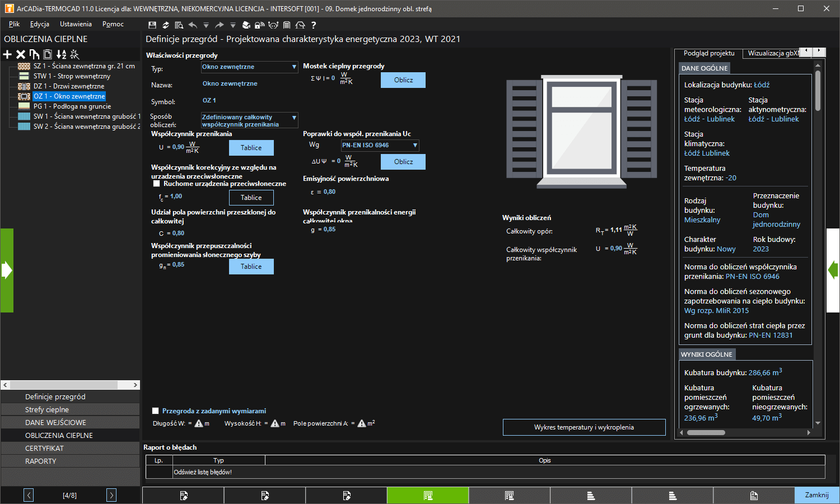Select DZ 1 - Drzwi zewnętrzne tree item
The image size is (840, 504).
(69, 86)
